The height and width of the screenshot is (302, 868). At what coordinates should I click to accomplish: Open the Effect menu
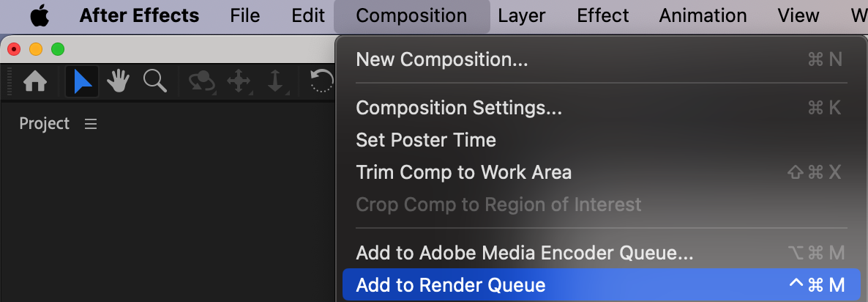point(603,15)
